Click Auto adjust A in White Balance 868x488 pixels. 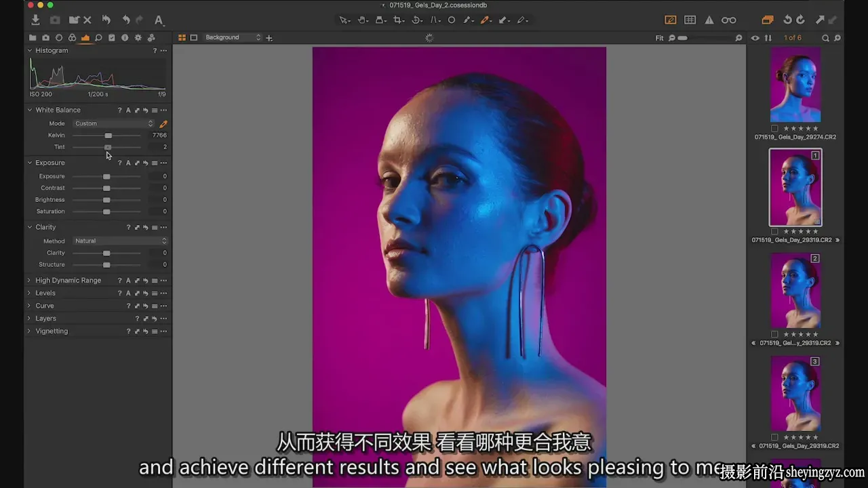(128, 110)
